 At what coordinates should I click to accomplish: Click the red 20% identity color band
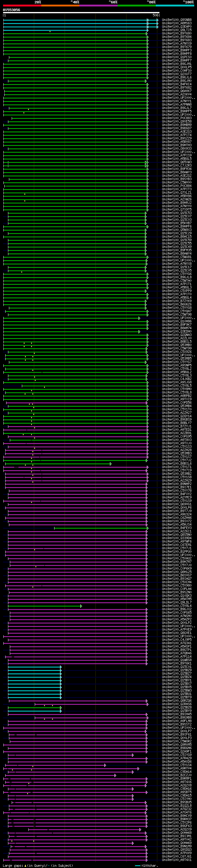[x=22, y=6]
